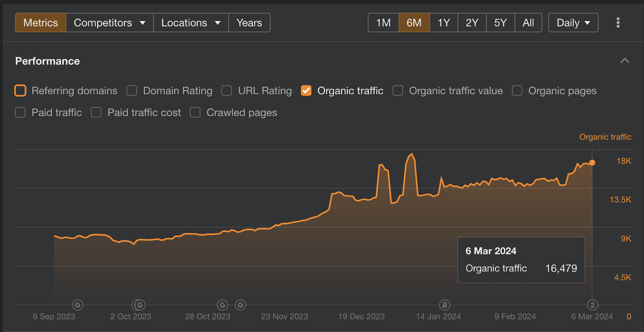The width and height of the screenshot is (644, 332).
Task: Click the Organic traffic axis label
Action: point(605,137)
